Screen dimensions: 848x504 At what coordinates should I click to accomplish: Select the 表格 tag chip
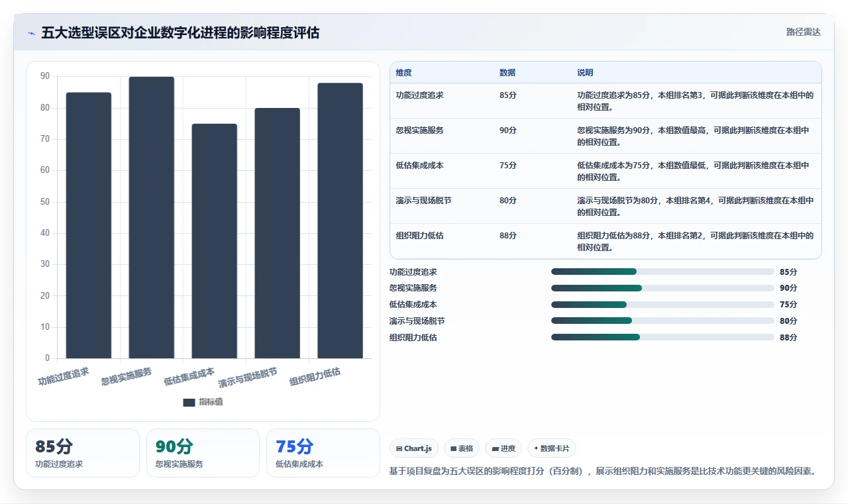click(x=462, y=448)
